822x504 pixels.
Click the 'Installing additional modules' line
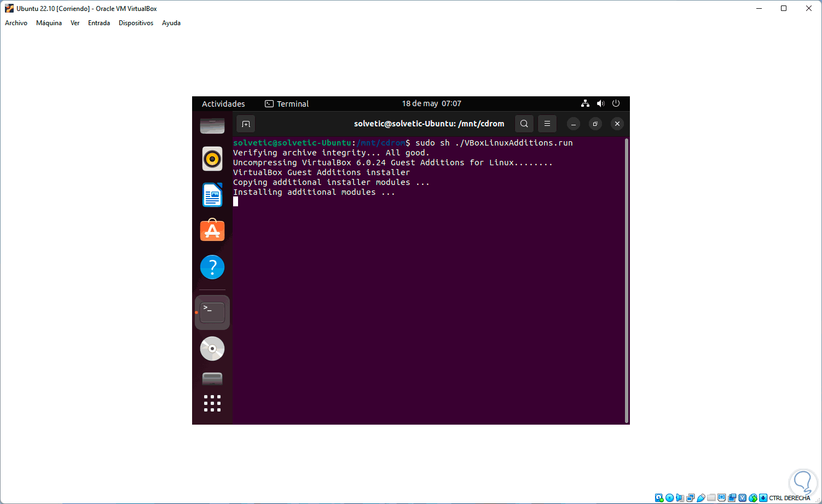(x=314, y=192)
